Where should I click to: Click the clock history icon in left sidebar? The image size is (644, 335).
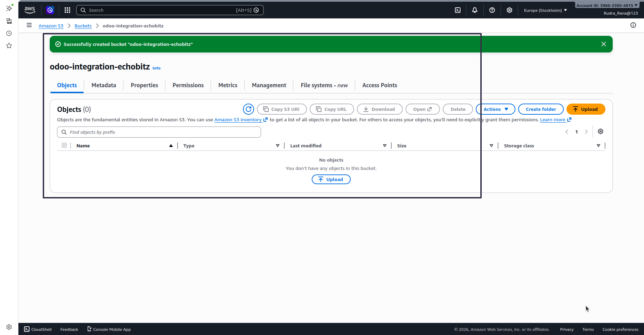[x=9, y=33]
